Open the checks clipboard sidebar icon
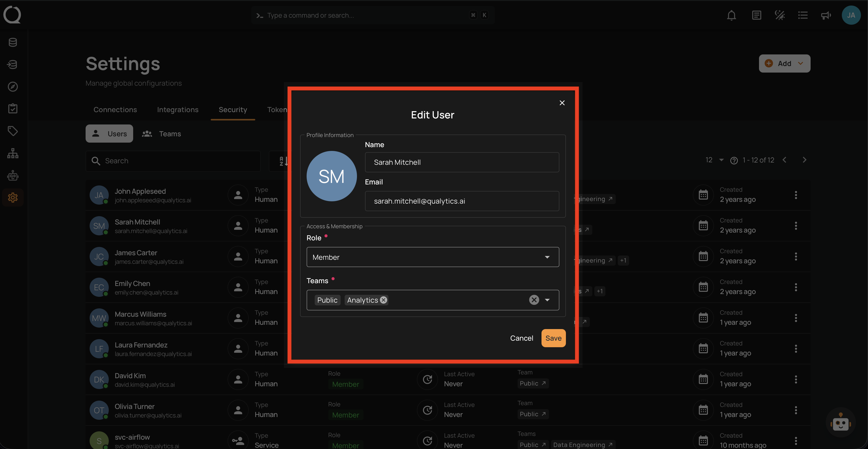Image resolution: width=868 pixels, height=449 pixels. 13,109
